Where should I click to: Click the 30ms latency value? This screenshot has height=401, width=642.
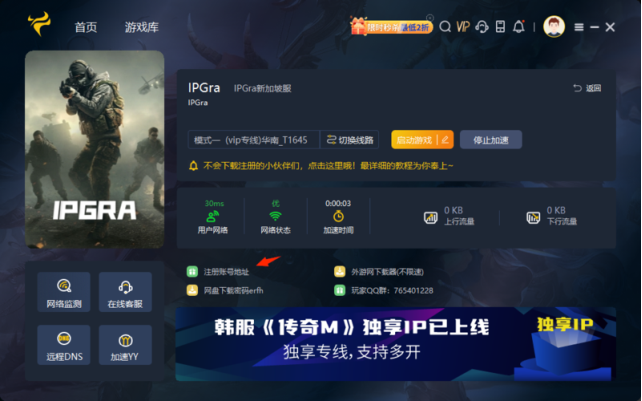coord(214,203)
